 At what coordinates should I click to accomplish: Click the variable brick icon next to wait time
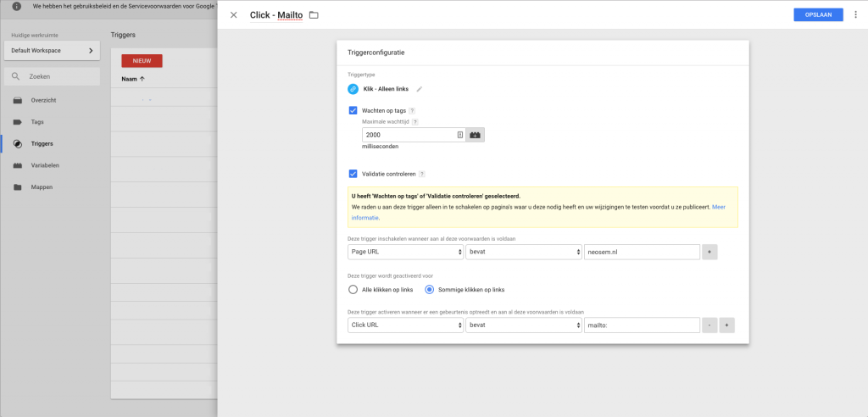[x=475, y=135]
